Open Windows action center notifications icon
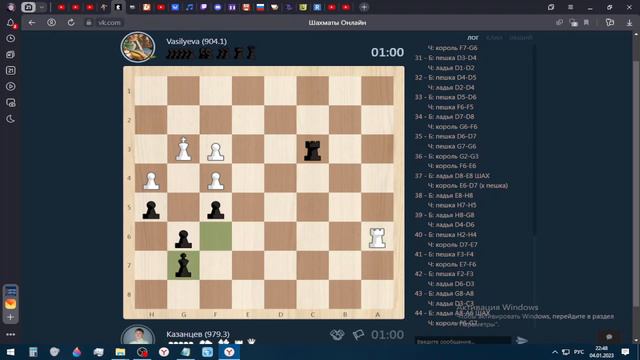 (625, 352)
